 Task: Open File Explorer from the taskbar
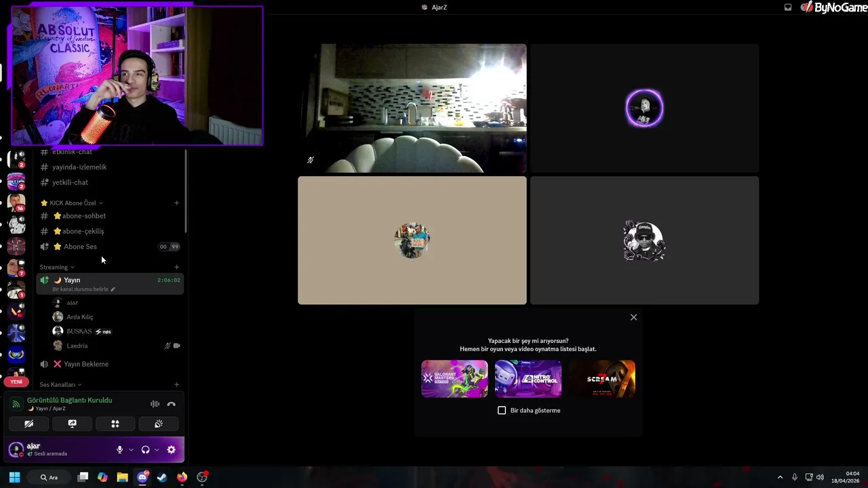[122, 477]
